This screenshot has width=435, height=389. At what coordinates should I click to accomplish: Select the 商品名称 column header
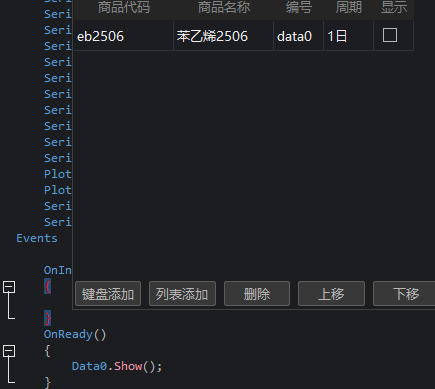point(224,8)
